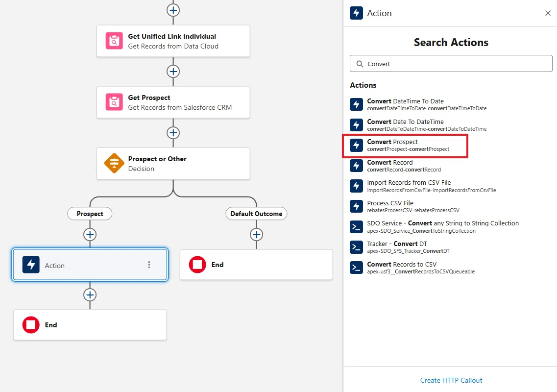
Task: Click the SDO Service apex action icon
Action: (356, 227)
